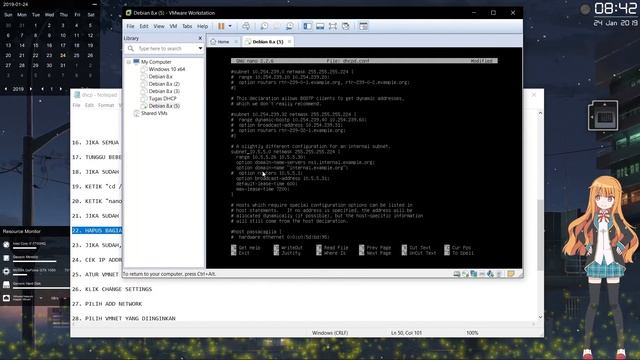The image size is (640, 360).
Task: Send Ctrl+Alt+Del to the virtual machine
Action: pos(246,26)
